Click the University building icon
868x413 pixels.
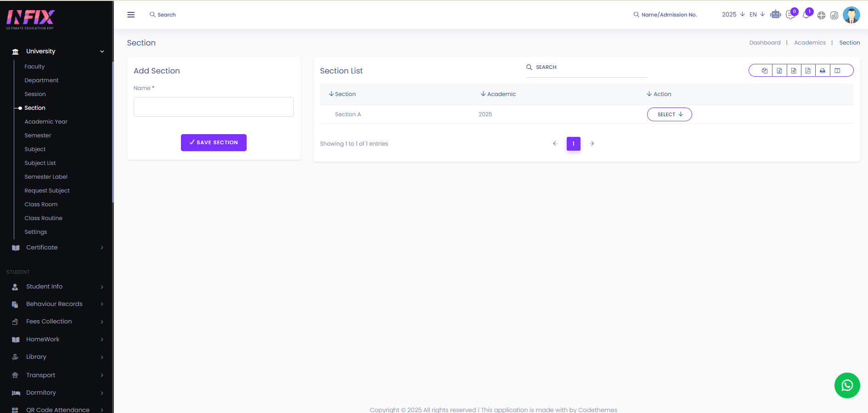coord(15,51)
